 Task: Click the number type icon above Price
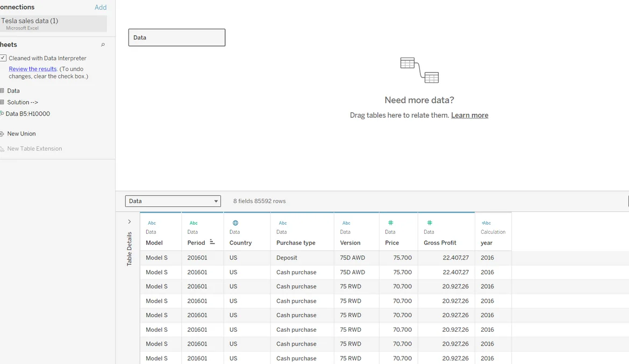click(x=391, y=223)
